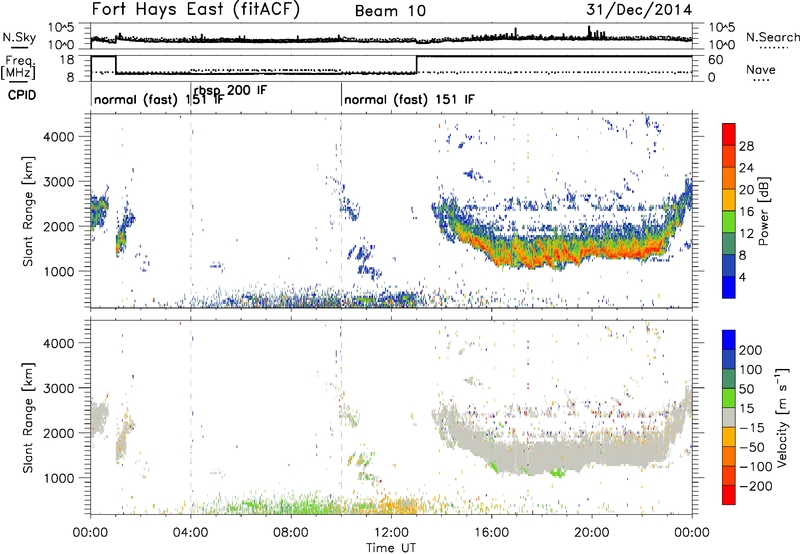Click the '3000' tick in the Velocity panel
The width and height of the screenshot is (800, 554).
coord(58,388)
